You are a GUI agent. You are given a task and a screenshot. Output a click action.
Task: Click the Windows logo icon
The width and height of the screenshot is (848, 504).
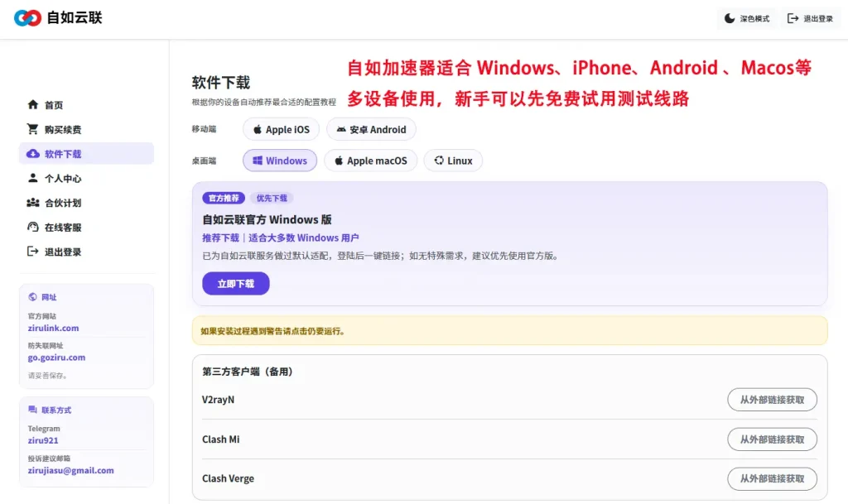pos(258,161)
